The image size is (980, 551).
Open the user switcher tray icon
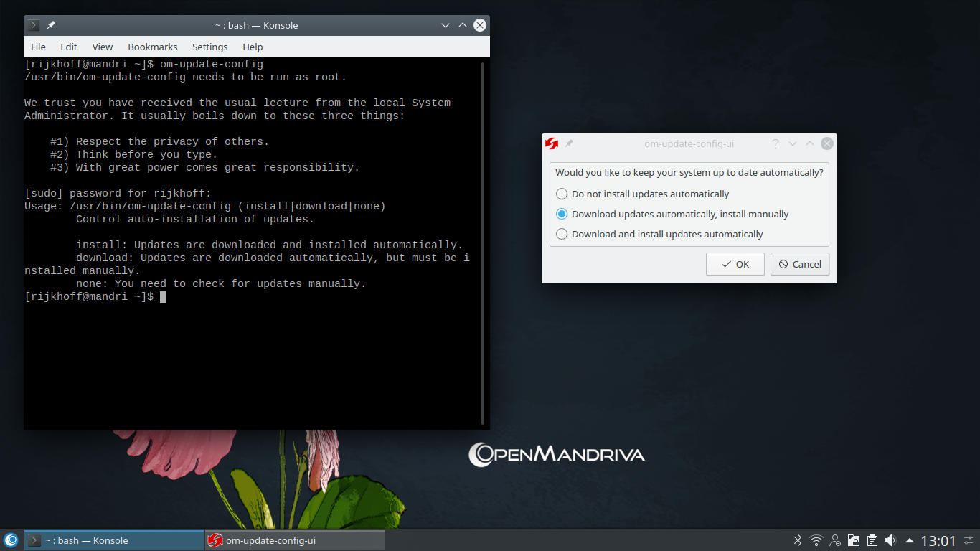click(x=834, y=540)
